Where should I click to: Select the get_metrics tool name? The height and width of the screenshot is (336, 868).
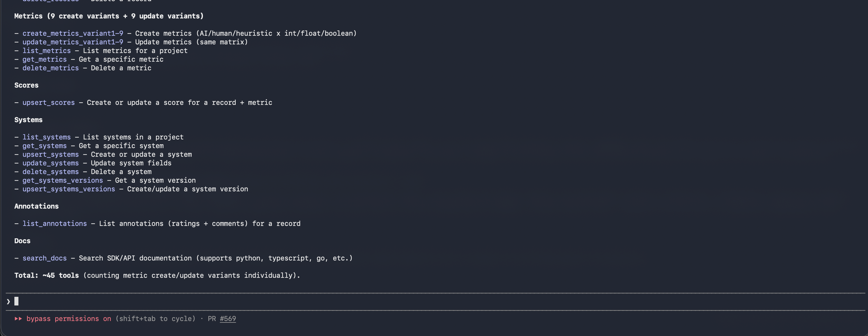tap(45, 59)
